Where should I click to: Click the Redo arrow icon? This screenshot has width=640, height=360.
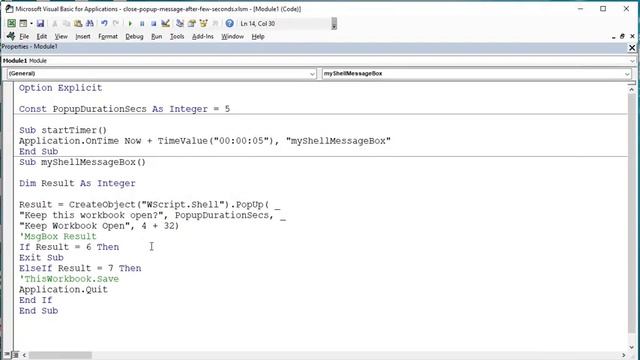pyautogui.click(x=116, y=24)
